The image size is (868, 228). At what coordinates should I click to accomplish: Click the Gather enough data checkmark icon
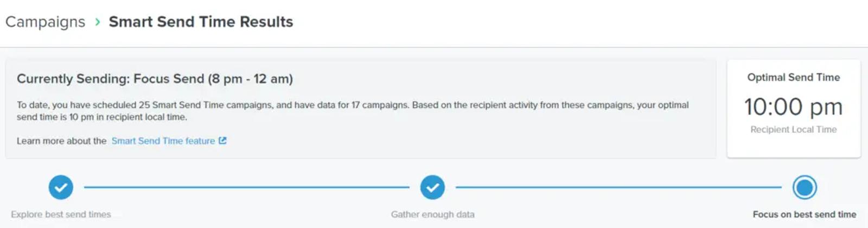tap(432, 187)
